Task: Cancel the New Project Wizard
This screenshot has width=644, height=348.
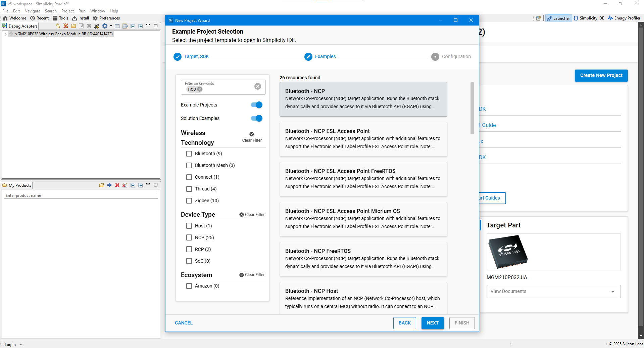Action: point(184,323)
